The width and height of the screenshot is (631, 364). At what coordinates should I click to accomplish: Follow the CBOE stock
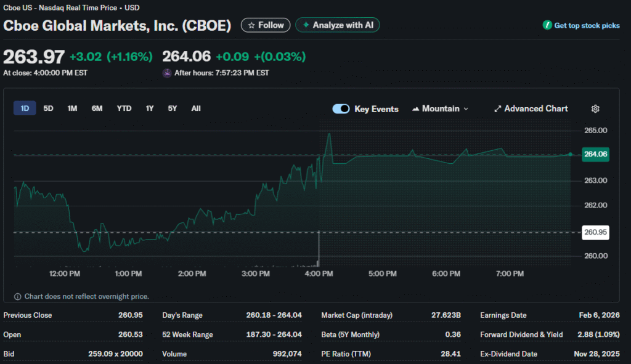(x=266, y=25)
